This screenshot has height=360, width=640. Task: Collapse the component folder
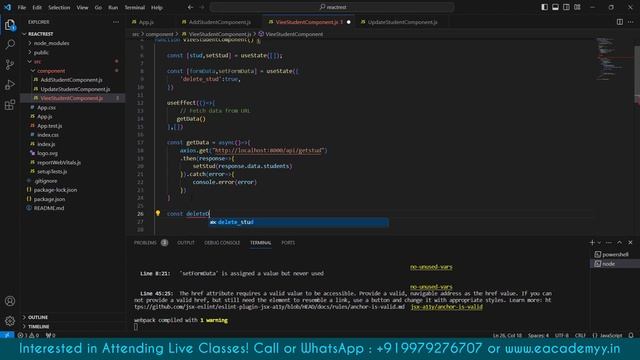(51, 71)
